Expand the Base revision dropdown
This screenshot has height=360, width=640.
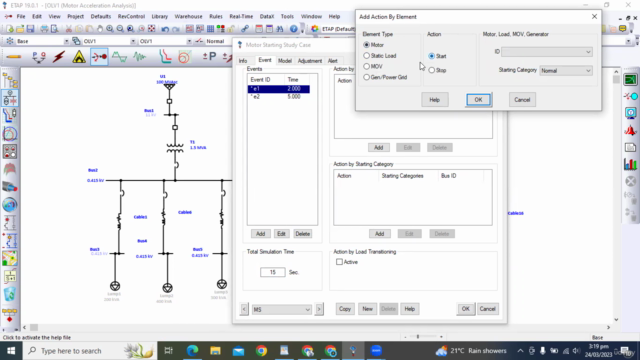click(66, 41)
